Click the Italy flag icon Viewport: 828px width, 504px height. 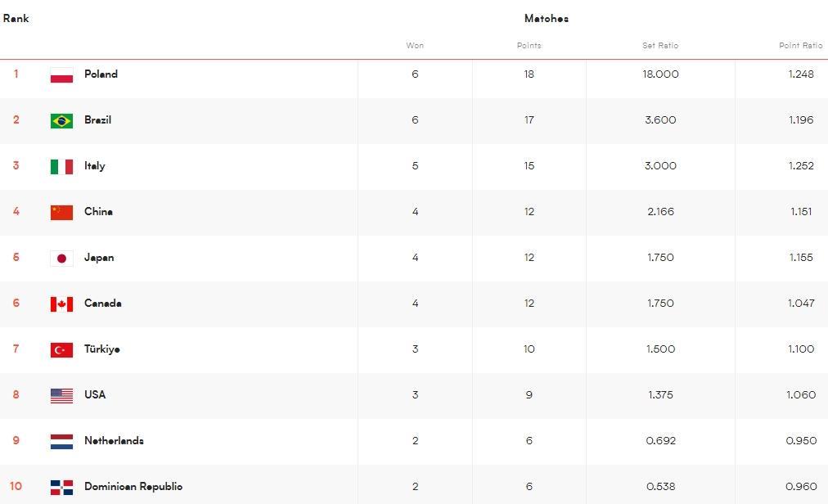coord(61,167)
